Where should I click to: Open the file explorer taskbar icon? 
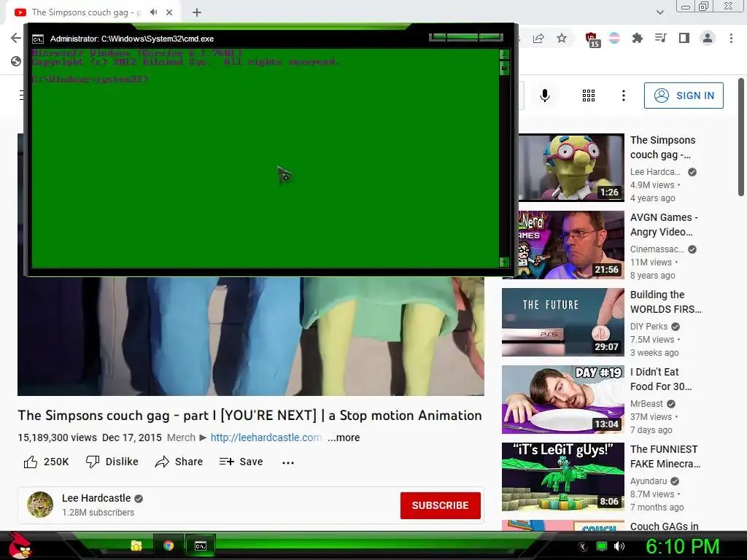(x=136, y=545)
